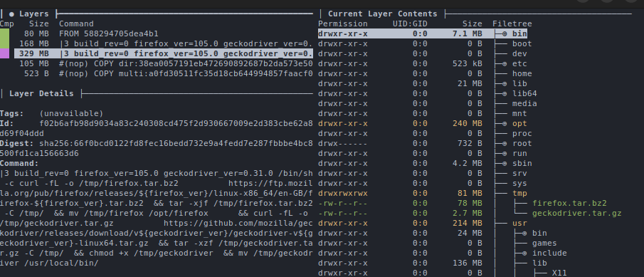
Task: Click the (unavailable) tags value
Action: click(x=71, y=113)
